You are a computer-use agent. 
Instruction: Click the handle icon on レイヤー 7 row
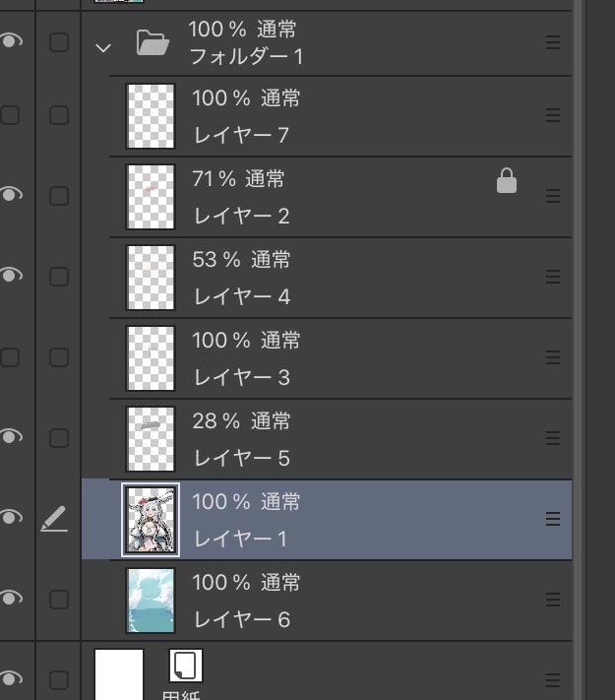tap(553, 115)
